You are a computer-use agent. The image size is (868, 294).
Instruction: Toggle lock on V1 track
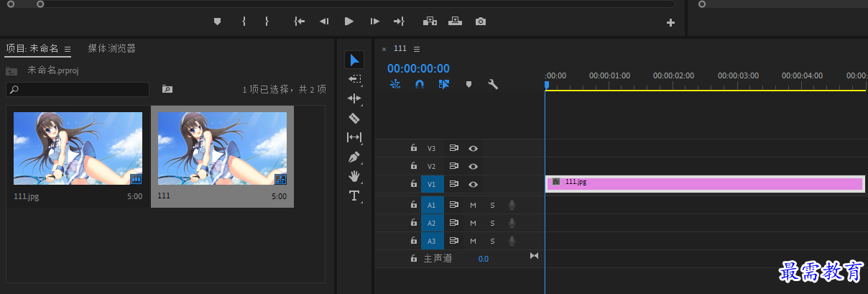click(x=413, y=184)
